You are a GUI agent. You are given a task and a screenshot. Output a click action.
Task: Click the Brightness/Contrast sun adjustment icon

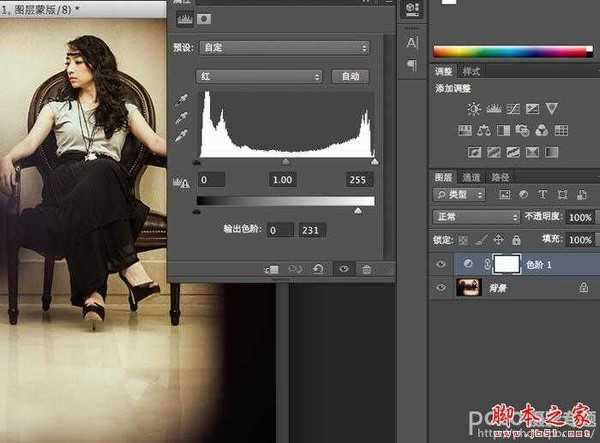(x=474, y=108)
